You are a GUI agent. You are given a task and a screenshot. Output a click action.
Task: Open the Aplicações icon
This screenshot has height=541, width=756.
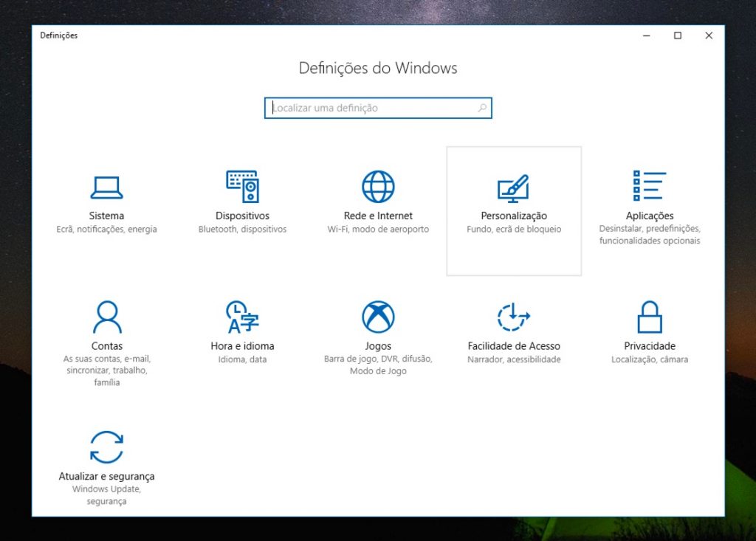(650, 186)
